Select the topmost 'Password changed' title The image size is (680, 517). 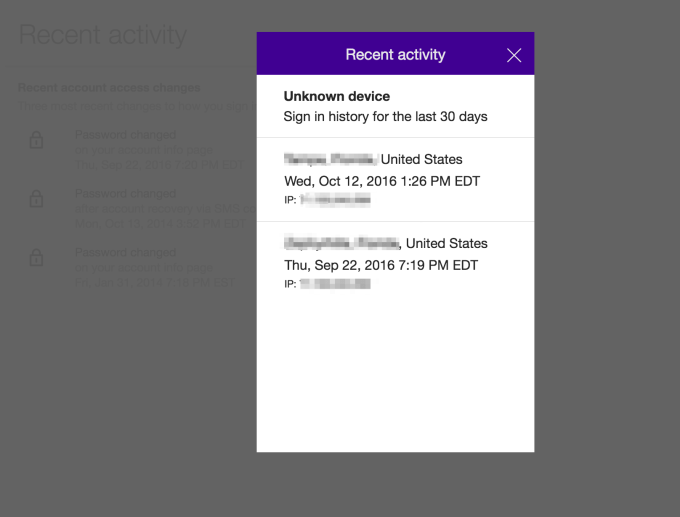[x=126, y=134]
